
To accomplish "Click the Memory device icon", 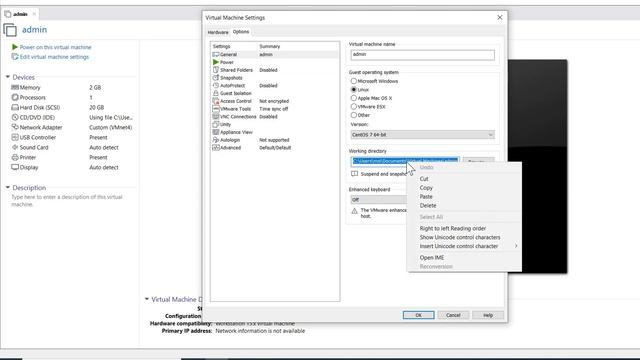I will 15,87.
